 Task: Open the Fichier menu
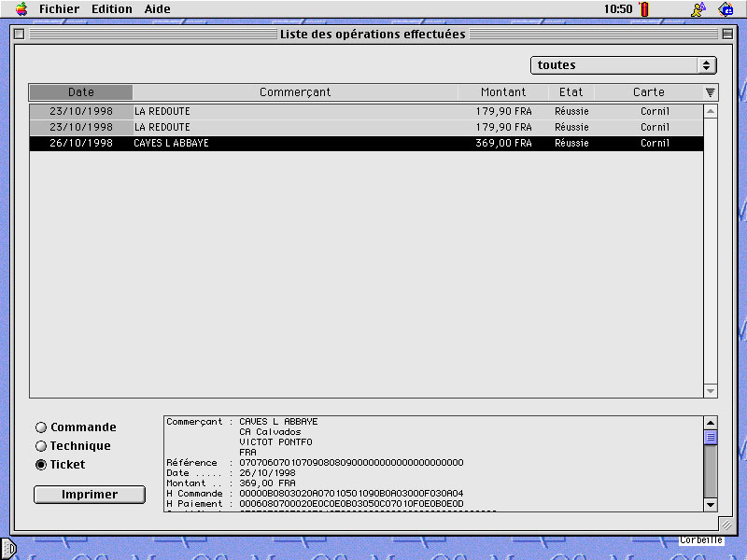point(59,9)
